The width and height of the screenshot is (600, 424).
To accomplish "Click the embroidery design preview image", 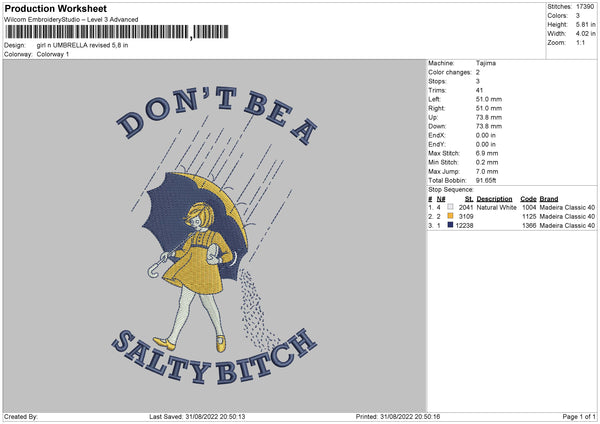I will (x=215, y=236).
